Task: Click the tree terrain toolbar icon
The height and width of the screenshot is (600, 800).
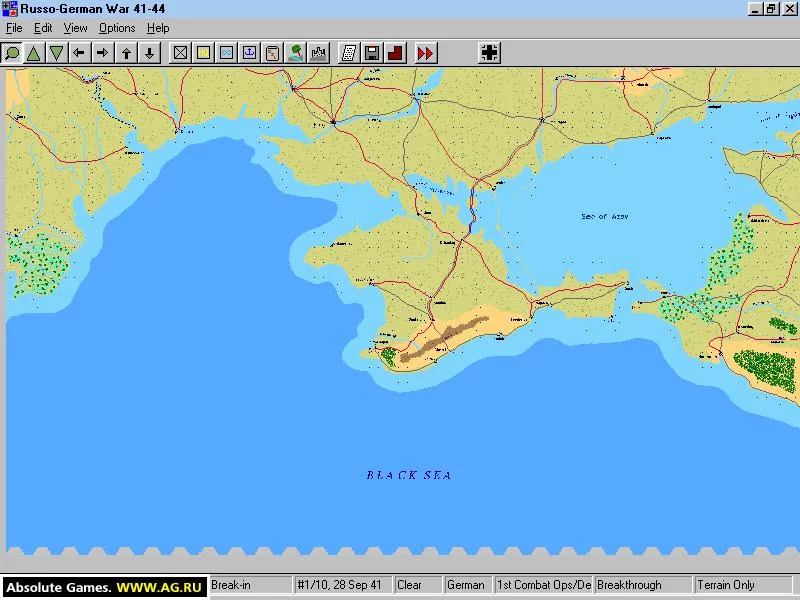Action: (295, 53)
